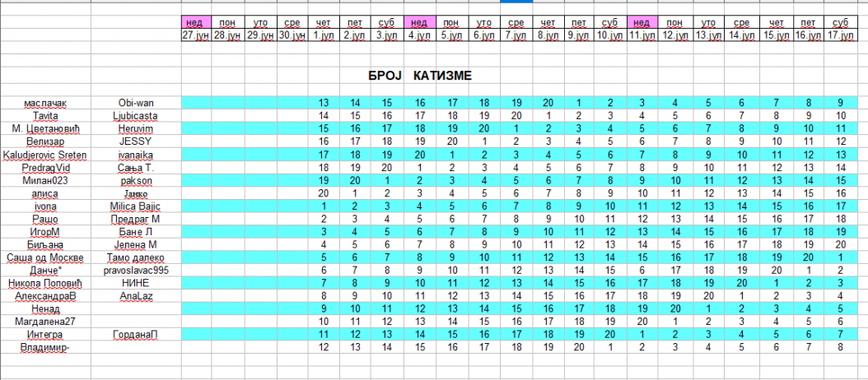Click the Владимир- name cell

tap(45, 347)
